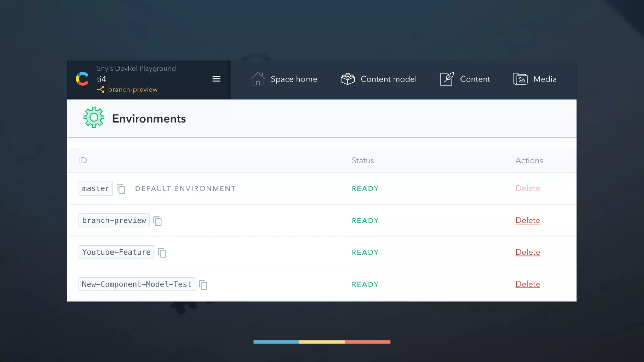Viewport: 644px width, 362px height.
Task: Delete the branch-preview environment
Action: pyautogui.click(x=528, y=221)
